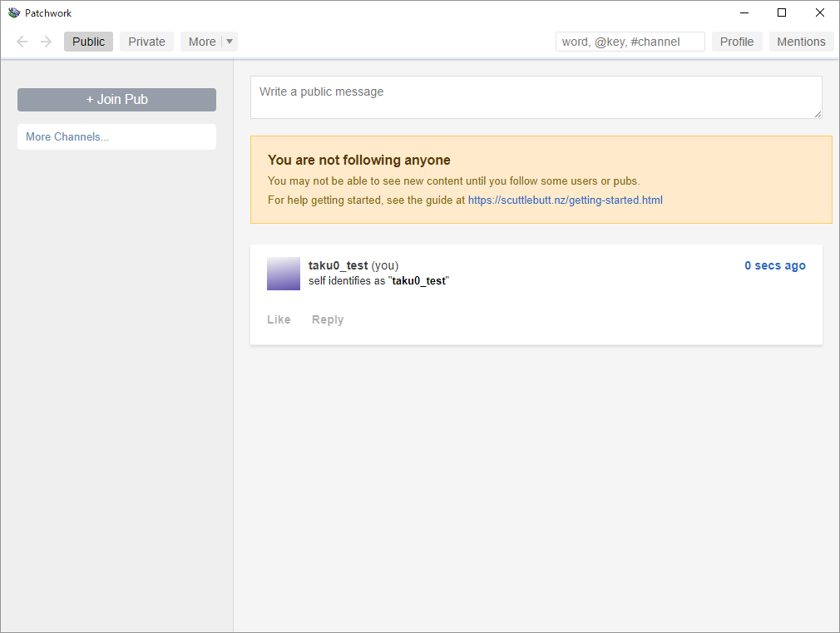Open the scuttlebutt.nz getting-started guide link
Viewport: 840px width, 633px height.
point(566,200)
